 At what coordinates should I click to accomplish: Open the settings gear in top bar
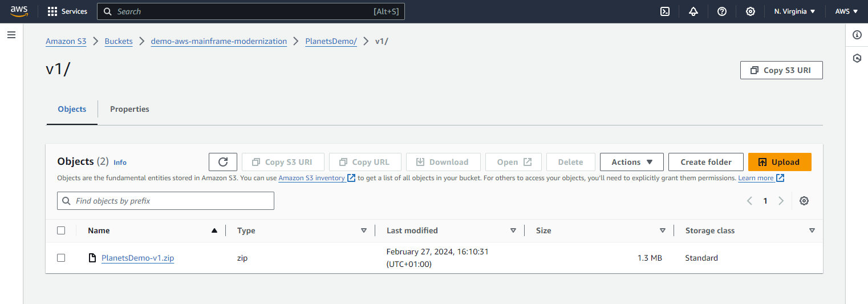tap(751, 11)
